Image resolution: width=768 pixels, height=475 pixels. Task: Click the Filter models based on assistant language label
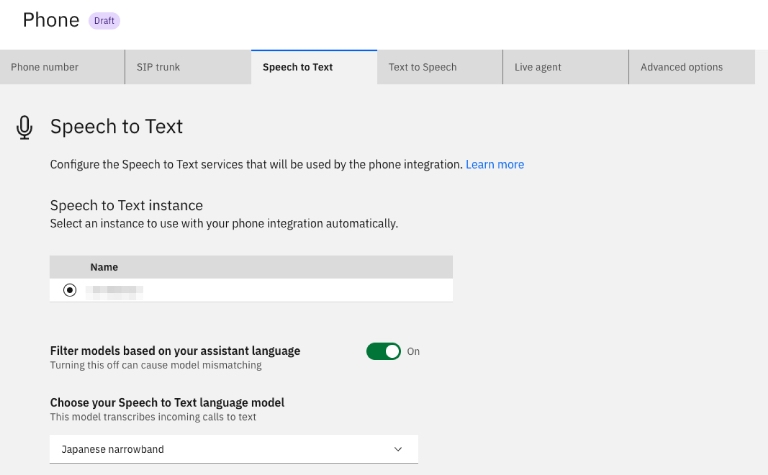coord(175,351)
